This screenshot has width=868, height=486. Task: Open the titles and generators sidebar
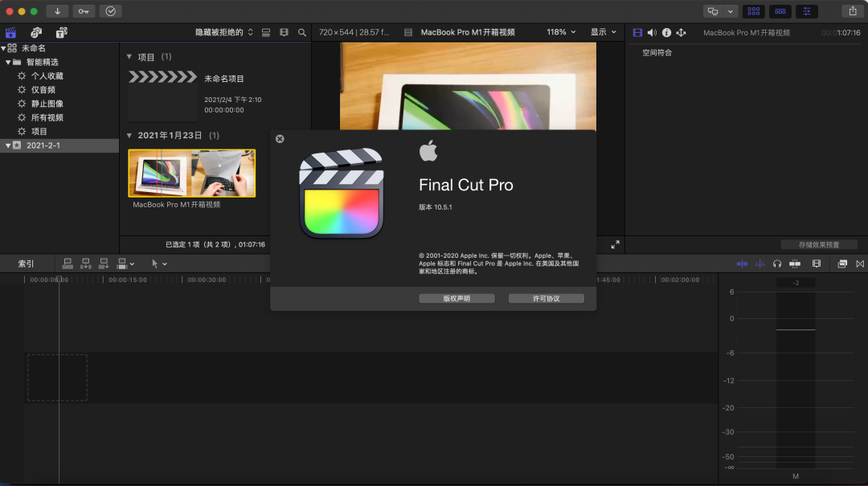click(x=61, y=33)
